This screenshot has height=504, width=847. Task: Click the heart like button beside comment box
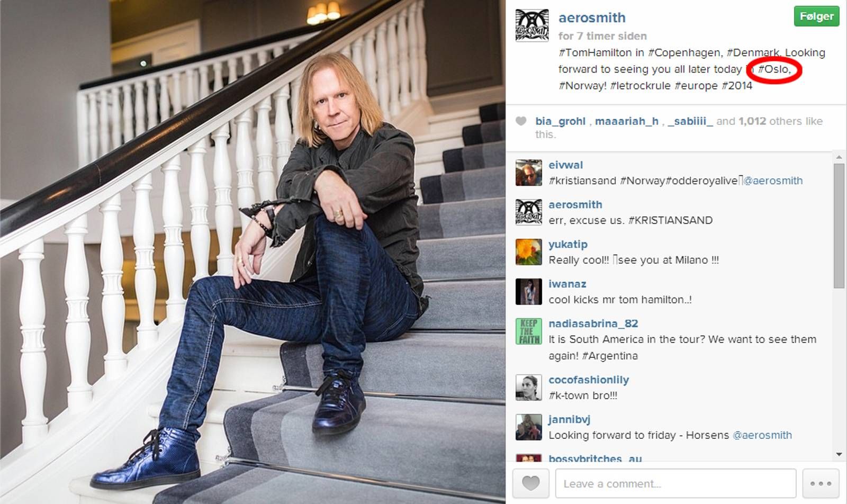tap(531, 483)
